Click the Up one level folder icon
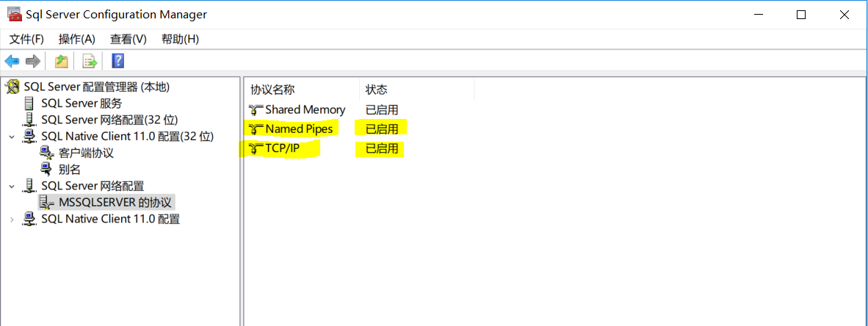 (x=61, y=61)
